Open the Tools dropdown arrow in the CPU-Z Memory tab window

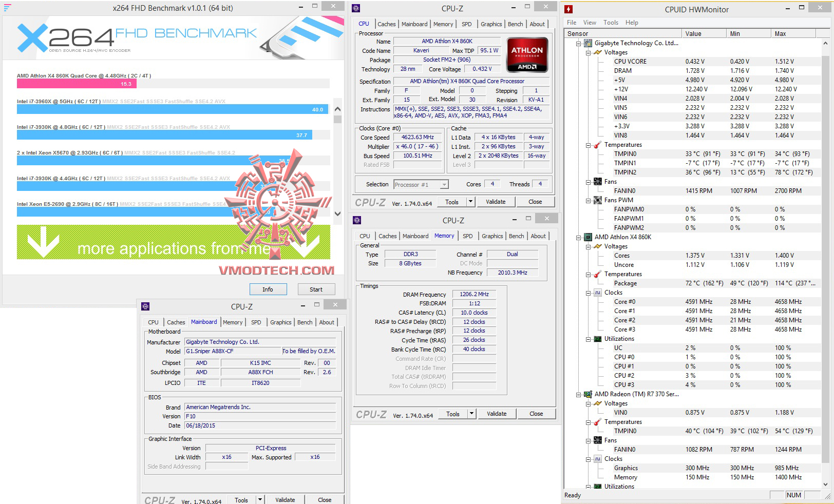point(472,414)
